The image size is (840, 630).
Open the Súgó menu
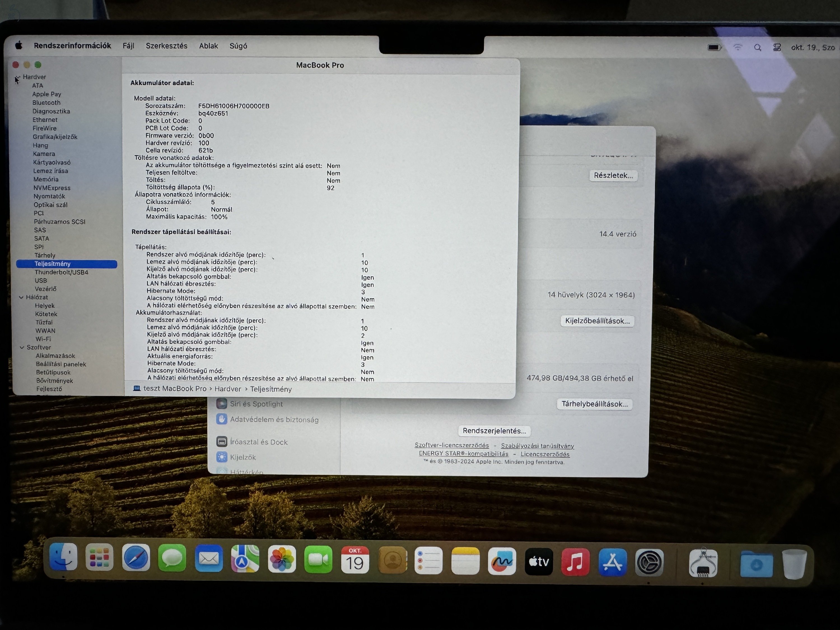point(239,46)
